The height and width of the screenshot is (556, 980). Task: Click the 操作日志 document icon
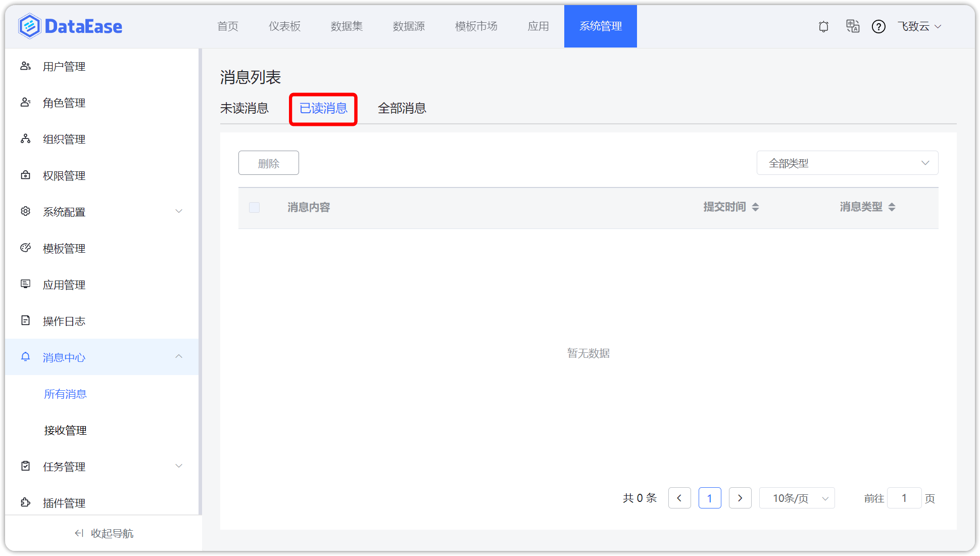25,320
